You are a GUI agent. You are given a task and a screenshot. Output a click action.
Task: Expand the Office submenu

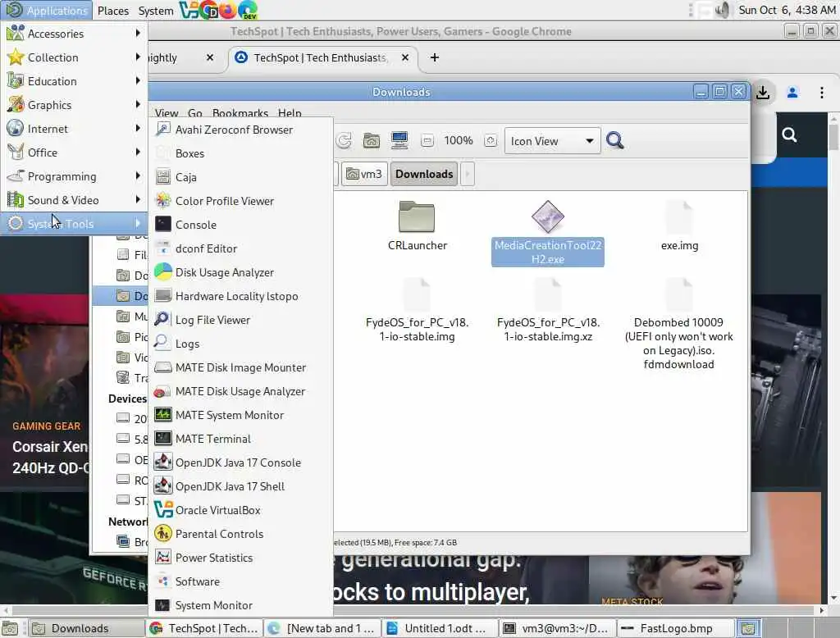point(74,153)
